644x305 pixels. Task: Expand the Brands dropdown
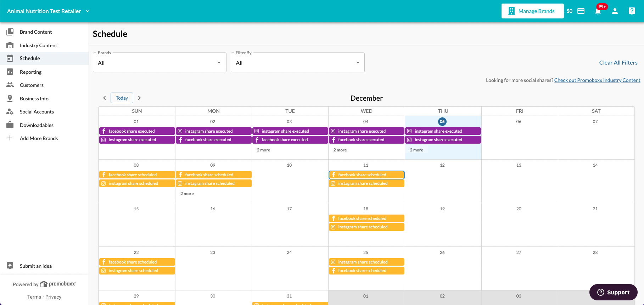tap(159, 62)
